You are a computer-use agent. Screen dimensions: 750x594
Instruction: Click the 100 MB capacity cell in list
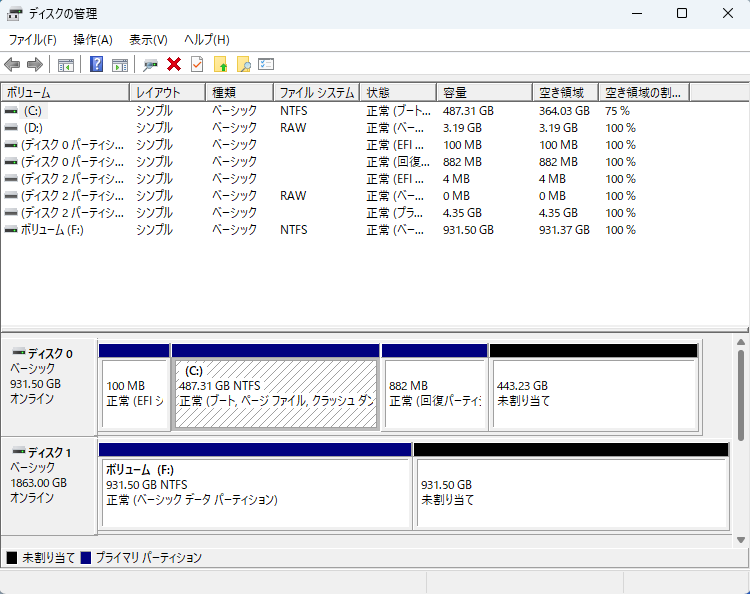pos(462,145)
